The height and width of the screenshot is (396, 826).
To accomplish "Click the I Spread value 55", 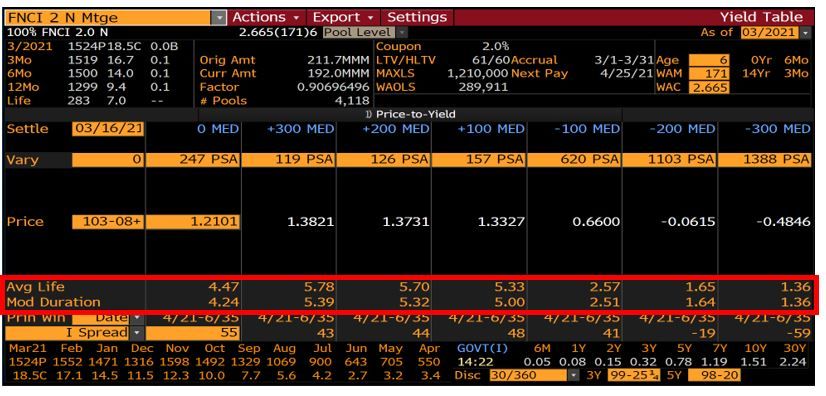I will click(x=193, y=333).
